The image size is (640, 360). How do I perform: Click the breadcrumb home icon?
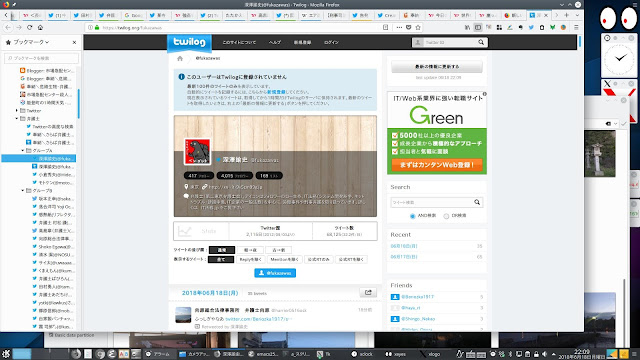click(180, 58)
